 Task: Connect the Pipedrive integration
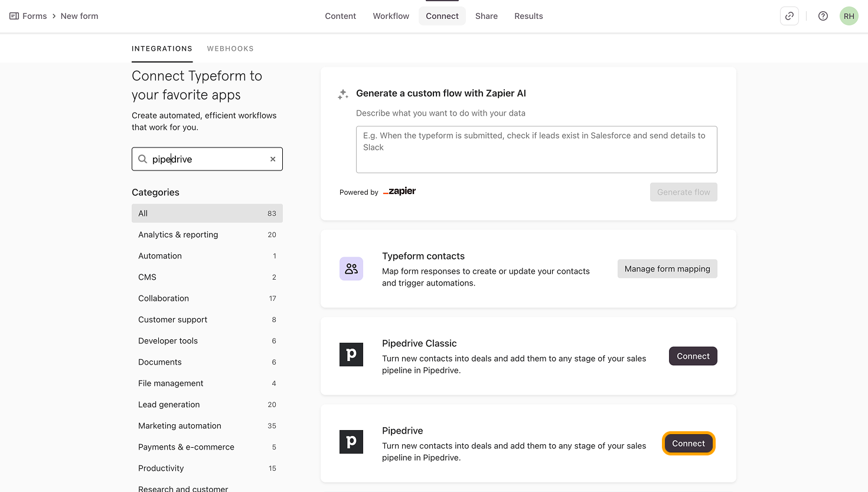[688, 444]
